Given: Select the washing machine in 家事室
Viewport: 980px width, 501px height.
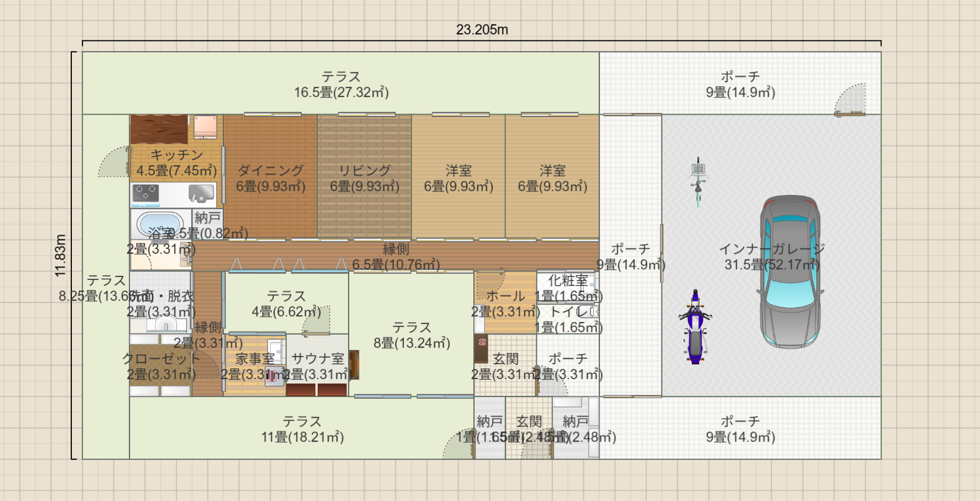Looking at the screenshot, I should (x=275, y=376).
